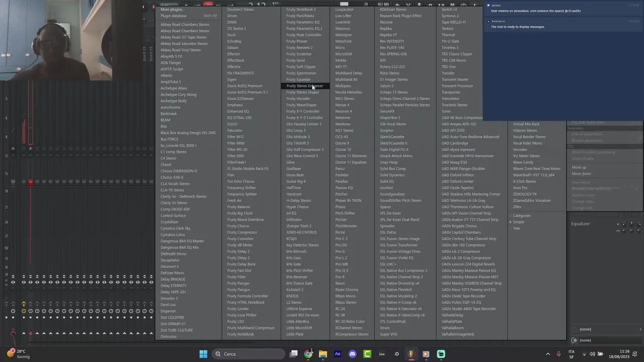Viewport: 644px width, 362px height.
Task: Choose Devil-Loc effect
Action: tap(168, 305)
